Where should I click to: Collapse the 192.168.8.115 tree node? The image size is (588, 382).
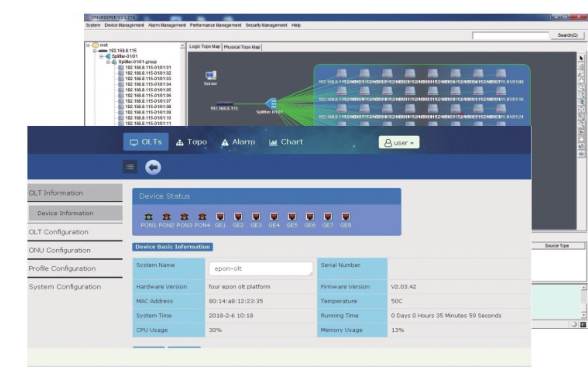point(95,51)
